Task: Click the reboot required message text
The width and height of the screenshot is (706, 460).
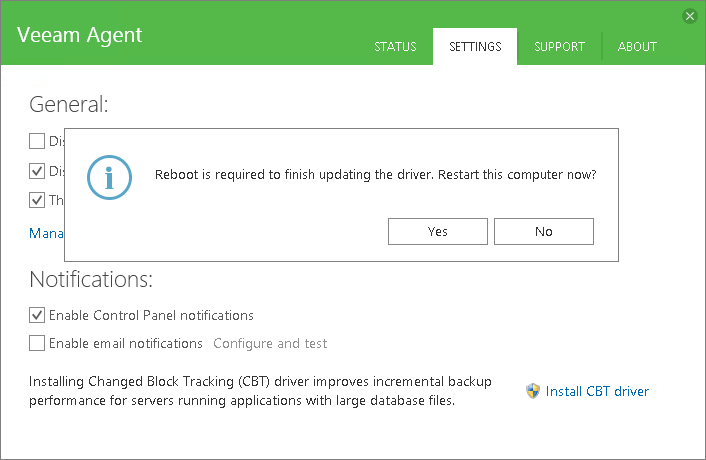Action: (x=376, y=175)
